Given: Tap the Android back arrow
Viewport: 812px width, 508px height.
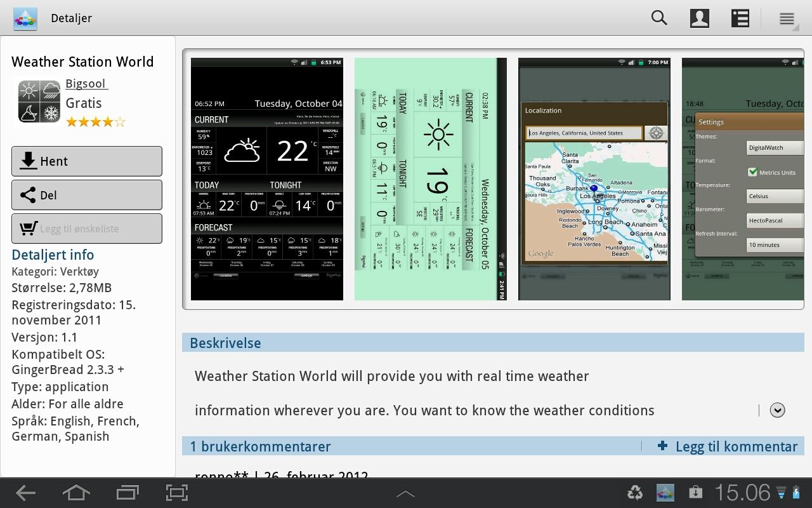Looking at the screenshot, I should [25, 493].
